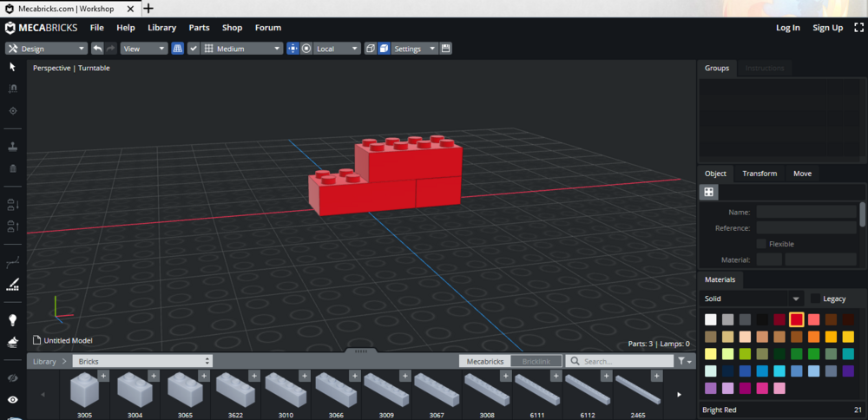Pick the bright yellow color swatch
The image size is (868, 420).
pyautogui.click(x=848, y=337)
